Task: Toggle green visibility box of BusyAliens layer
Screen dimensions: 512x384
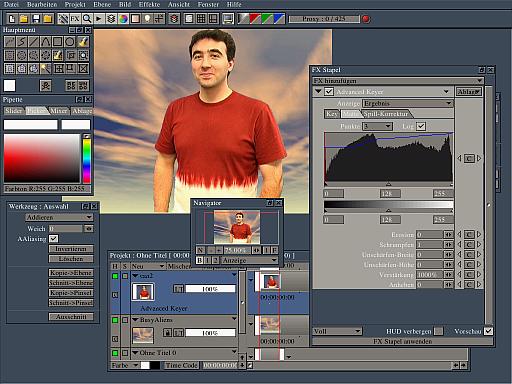Action: pos(115,320)
